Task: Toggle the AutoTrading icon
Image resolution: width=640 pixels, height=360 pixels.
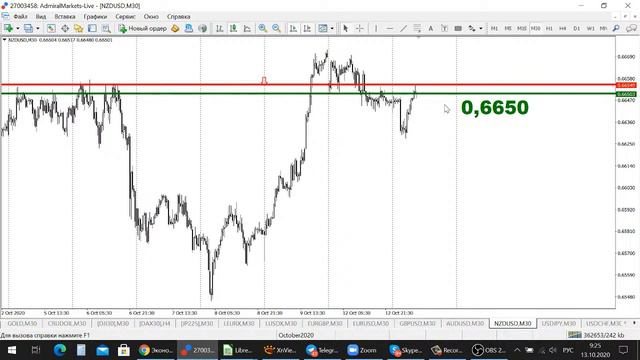Action: coord(189,28)
